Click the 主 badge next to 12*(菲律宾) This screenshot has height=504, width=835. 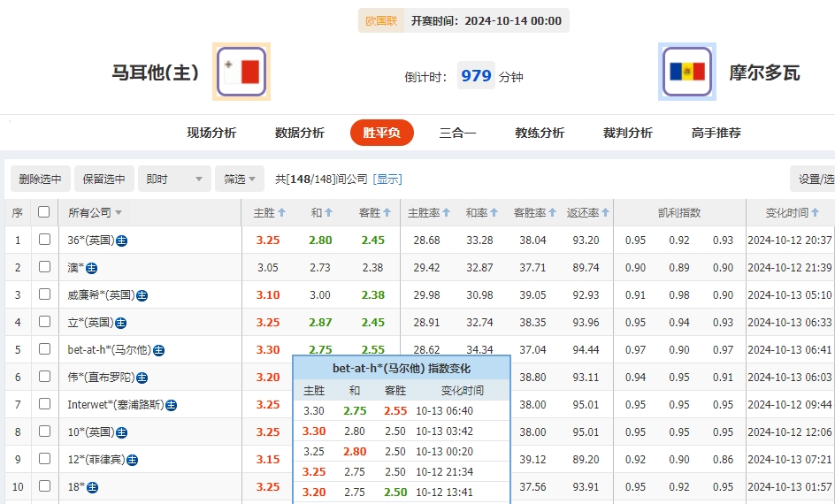click(132, 460)
